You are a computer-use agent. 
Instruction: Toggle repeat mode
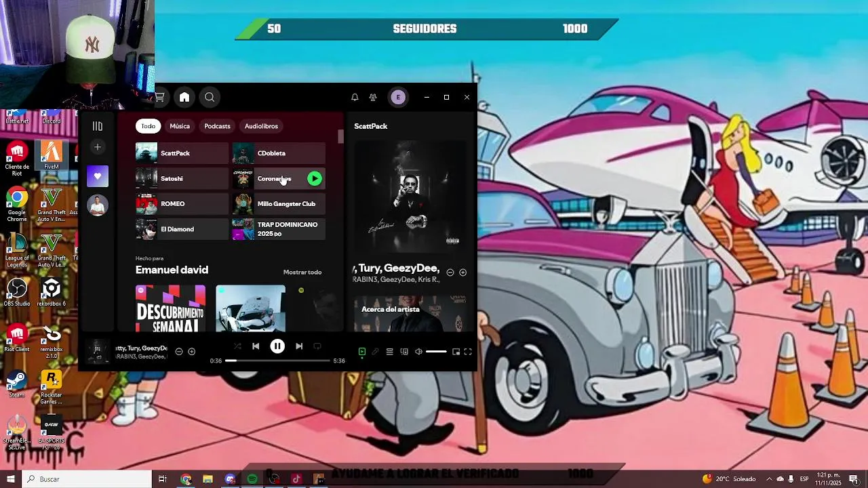(x=317, y=346)
